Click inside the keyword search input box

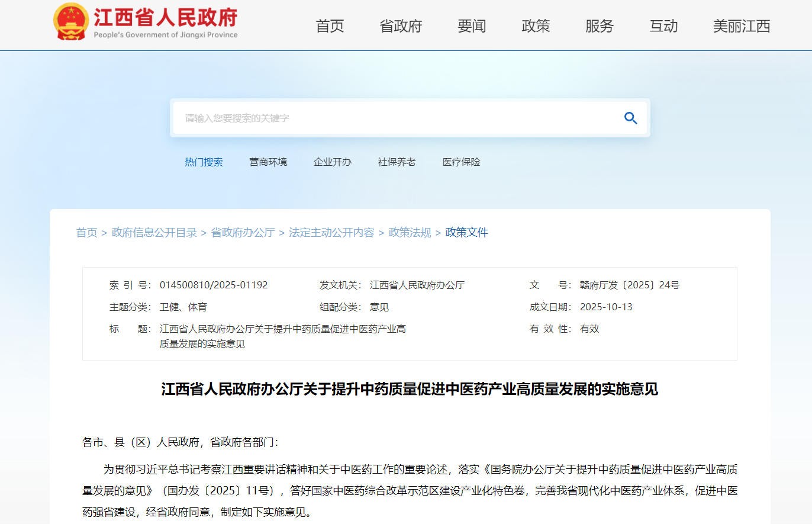pyautogui.click(x=385, y=118)
